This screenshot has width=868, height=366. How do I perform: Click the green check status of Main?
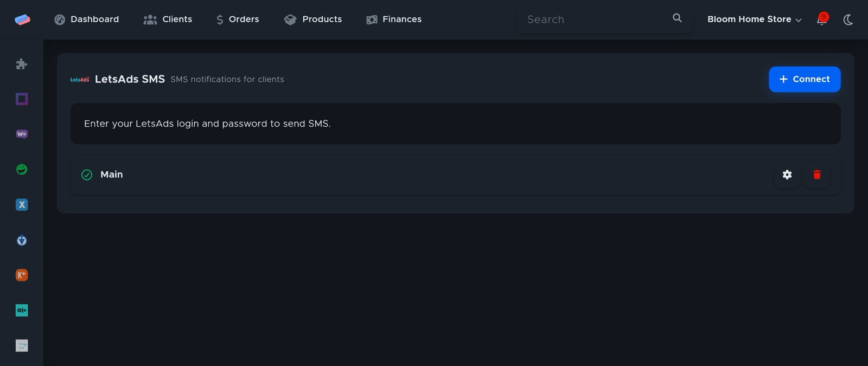point(87,175)
